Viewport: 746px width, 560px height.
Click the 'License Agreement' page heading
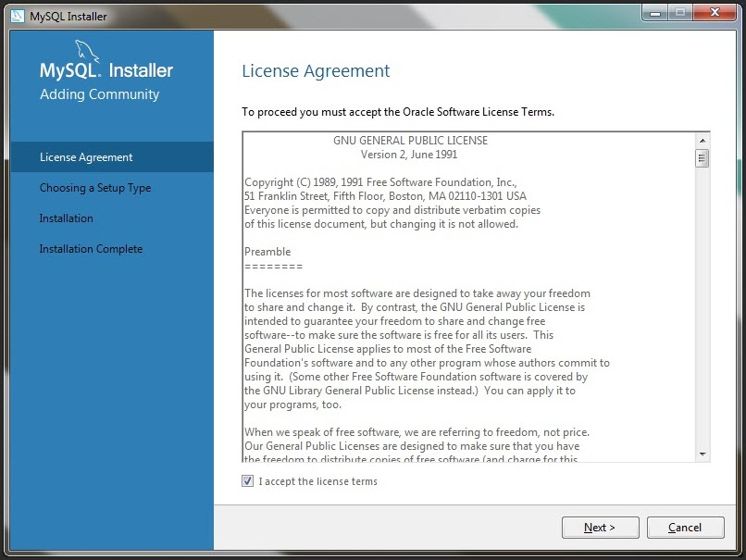316,71
